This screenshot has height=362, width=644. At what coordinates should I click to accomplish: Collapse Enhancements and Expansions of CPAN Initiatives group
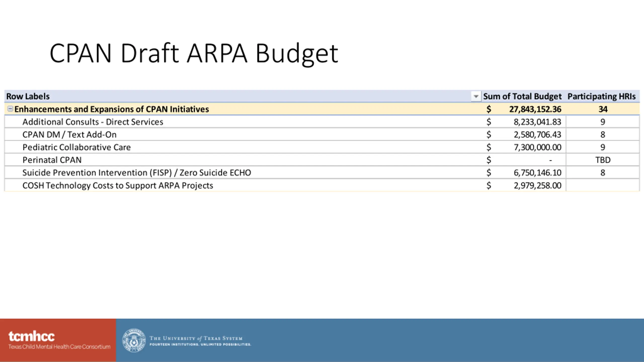10,109
